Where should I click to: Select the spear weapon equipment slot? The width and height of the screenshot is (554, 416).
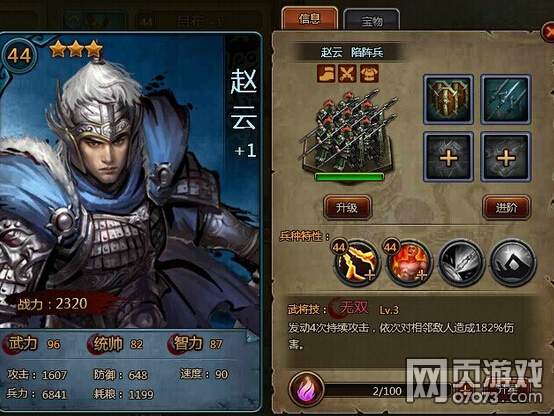pyautogui.click(x=506, y=99)
